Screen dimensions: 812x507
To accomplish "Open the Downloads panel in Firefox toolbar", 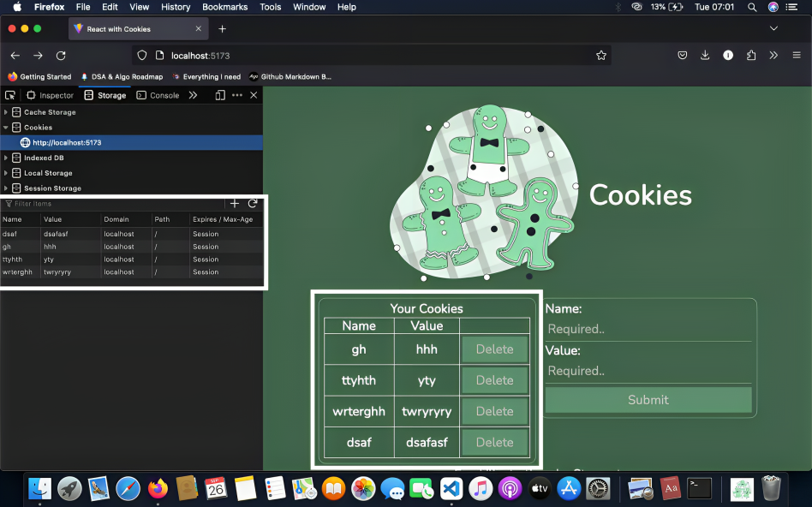I will point(705,55).
